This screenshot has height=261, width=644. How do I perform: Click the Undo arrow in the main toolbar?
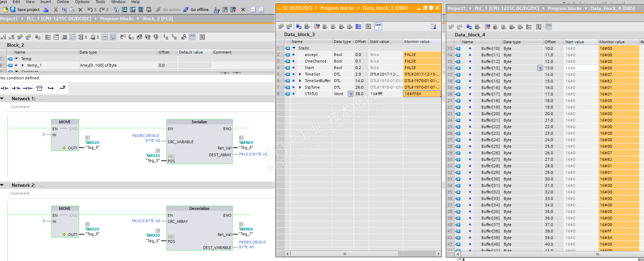(90, 10)
